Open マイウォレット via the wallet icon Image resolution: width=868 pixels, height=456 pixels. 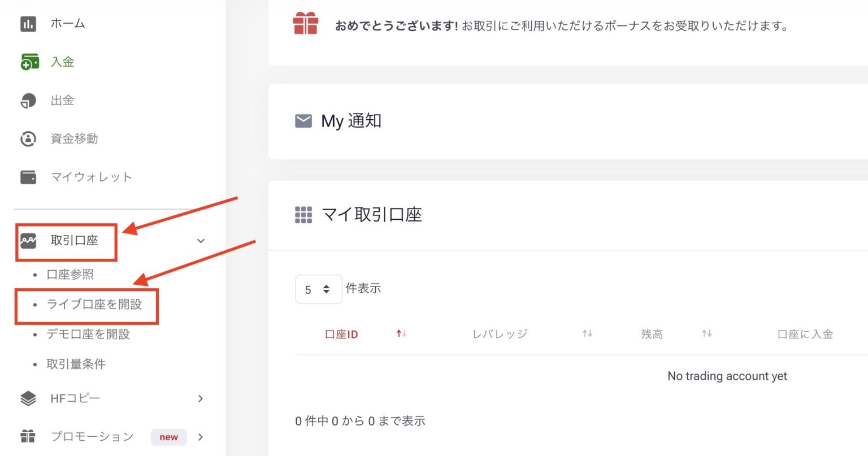28,177
